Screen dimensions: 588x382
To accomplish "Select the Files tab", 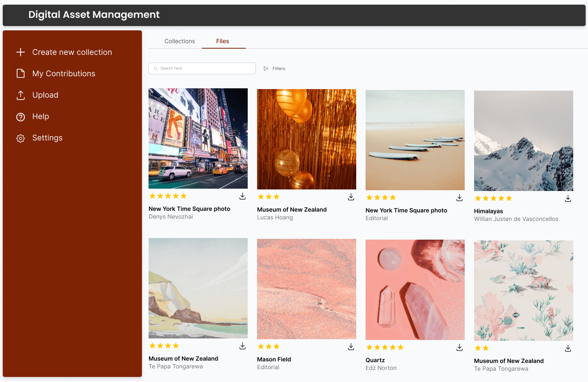I will point(222,41).
